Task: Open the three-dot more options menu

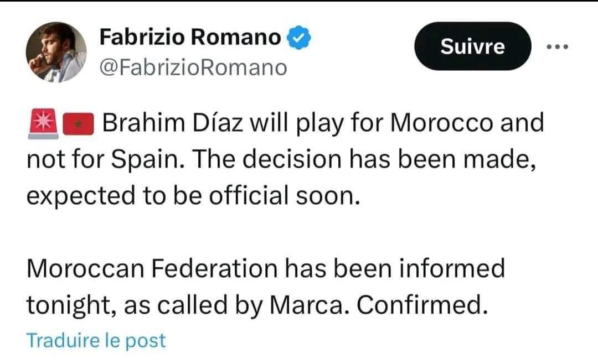Action: 557,47
